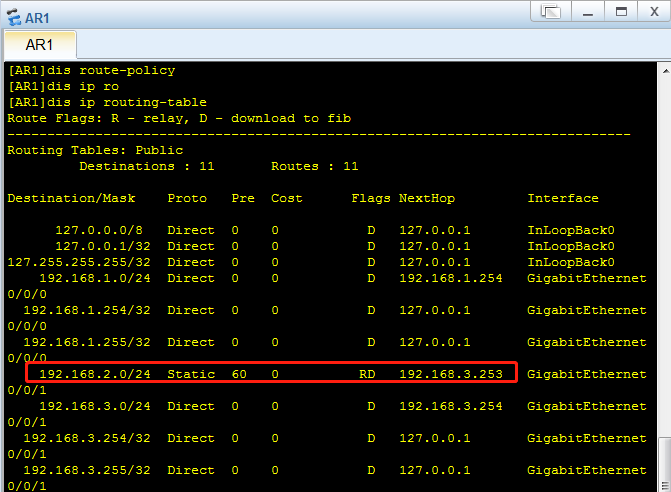Select the AR1 tab
671x492 pixels.
coord(39,44)
